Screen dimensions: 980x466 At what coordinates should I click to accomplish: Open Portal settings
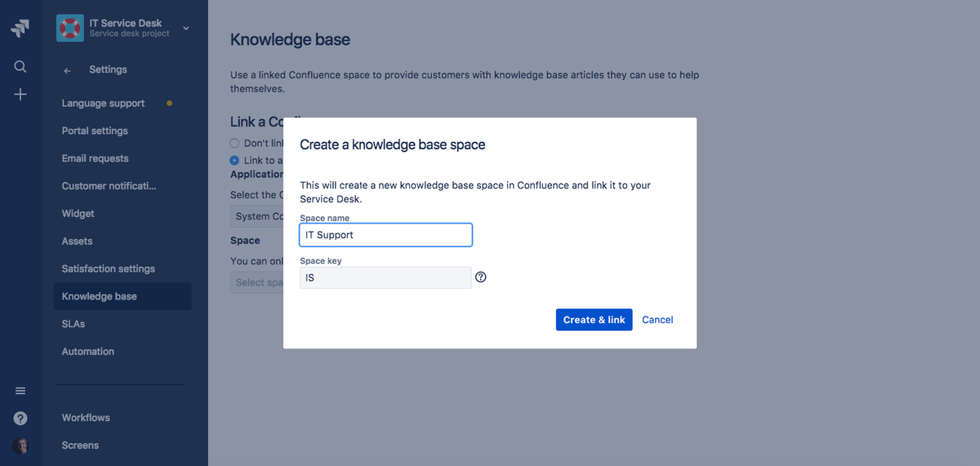click(95, 131)
